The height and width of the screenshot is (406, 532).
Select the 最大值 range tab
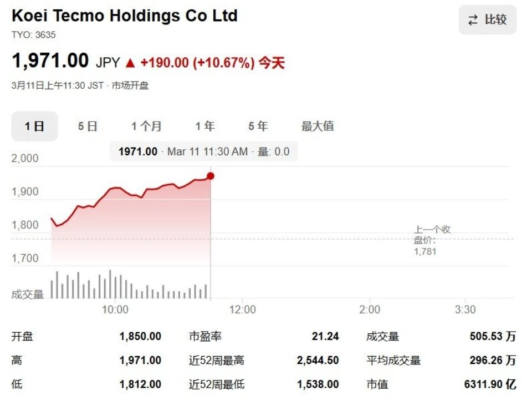coord(318,126)
